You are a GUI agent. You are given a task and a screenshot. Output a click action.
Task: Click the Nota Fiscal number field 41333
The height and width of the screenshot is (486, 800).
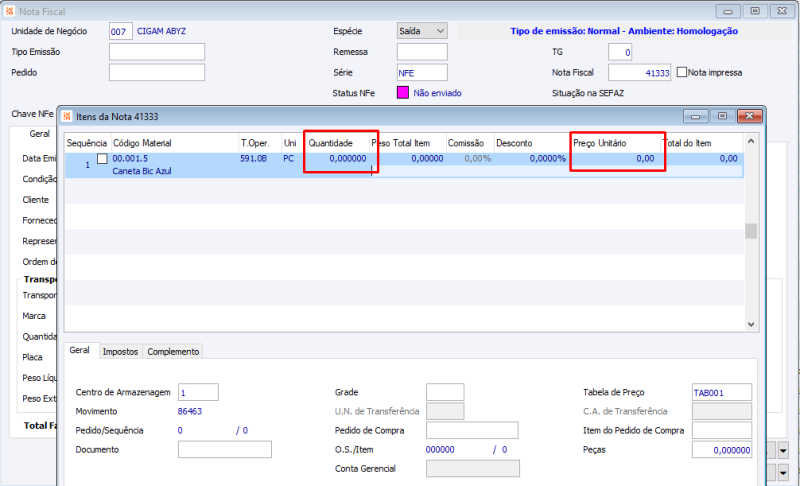[639, 72]
